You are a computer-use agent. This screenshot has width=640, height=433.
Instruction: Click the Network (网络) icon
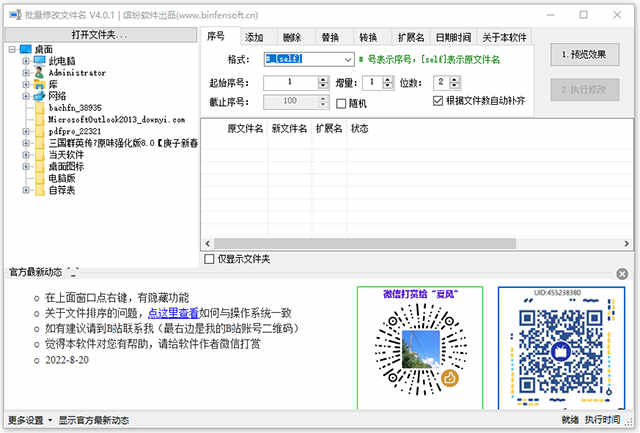(40, 96)
